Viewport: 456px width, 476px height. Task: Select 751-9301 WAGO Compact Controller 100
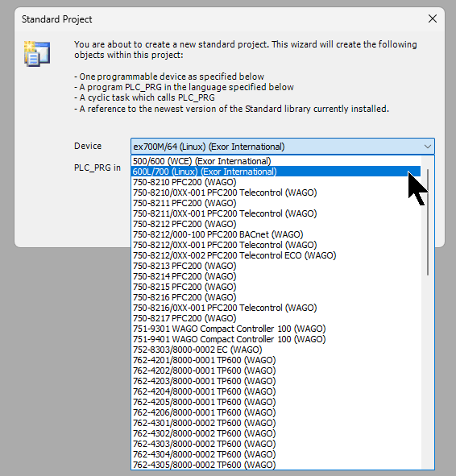click(x=276, y=329)
